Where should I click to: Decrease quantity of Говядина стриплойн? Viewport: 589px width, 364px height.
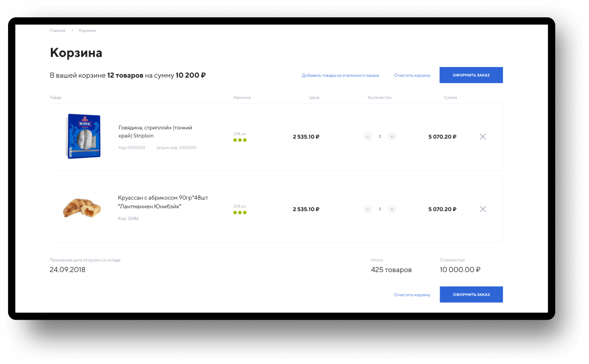click(x=368, y=137)
